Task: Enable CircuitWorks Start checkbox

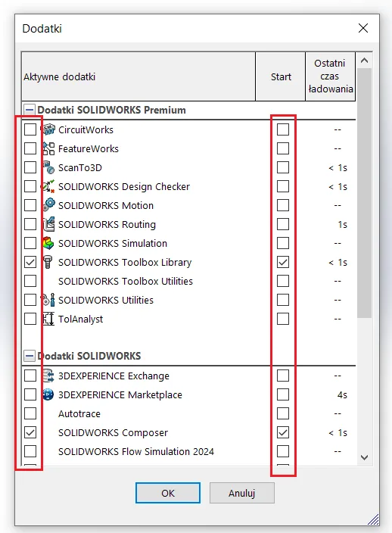Action: click(x=283, y=129)
